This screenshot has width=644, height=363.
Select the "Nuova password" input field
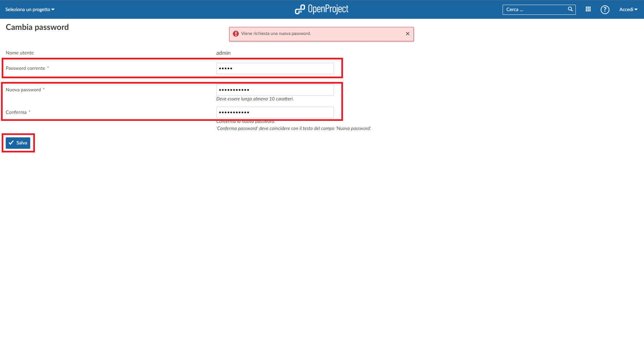[x=275, y=90]
